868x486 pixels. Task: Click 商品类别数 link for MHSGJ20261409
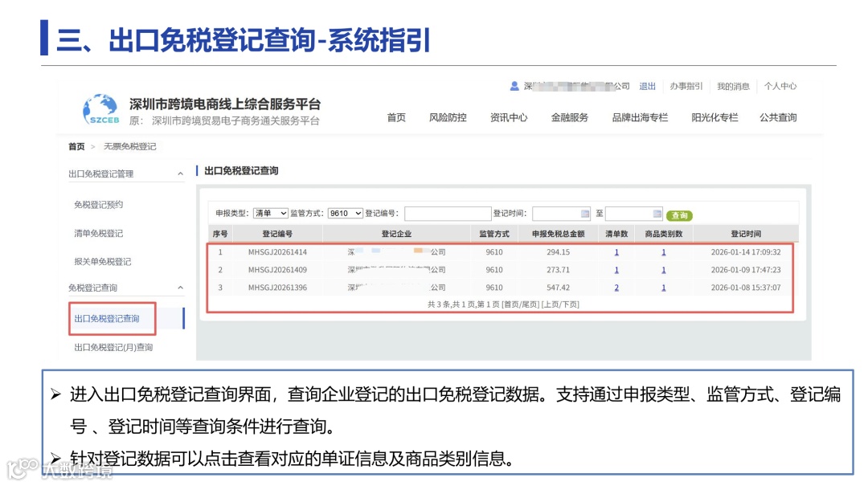pyautogui.click(x=663, y=270)
